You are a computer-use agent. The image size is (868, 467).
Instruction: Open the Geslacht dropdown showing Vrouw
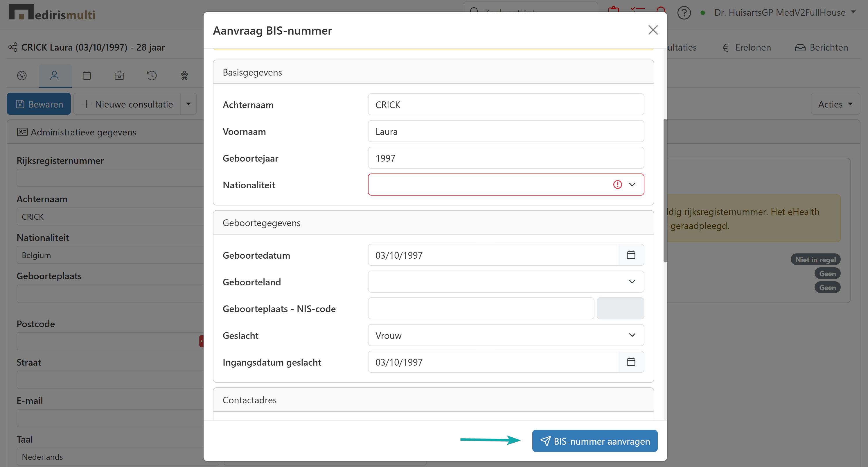[505, 335]
